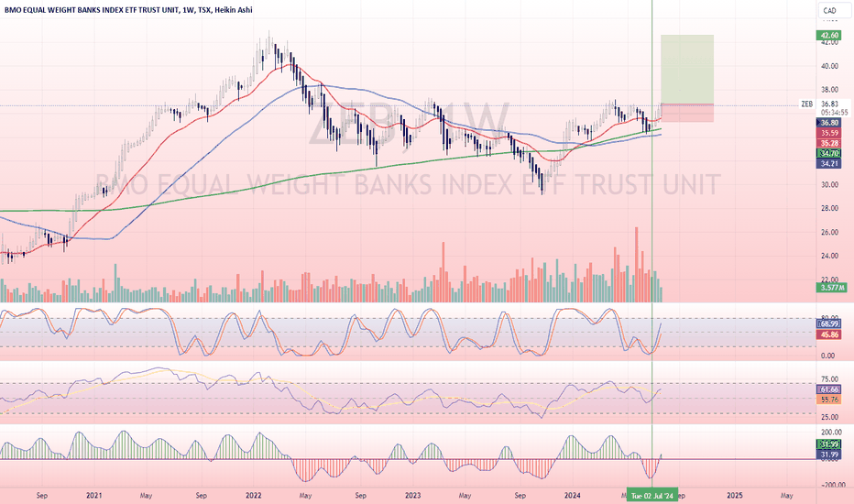The image size is (854, 504).
Task: Click the 30.00 price scale level
Action: click(829, 185)
